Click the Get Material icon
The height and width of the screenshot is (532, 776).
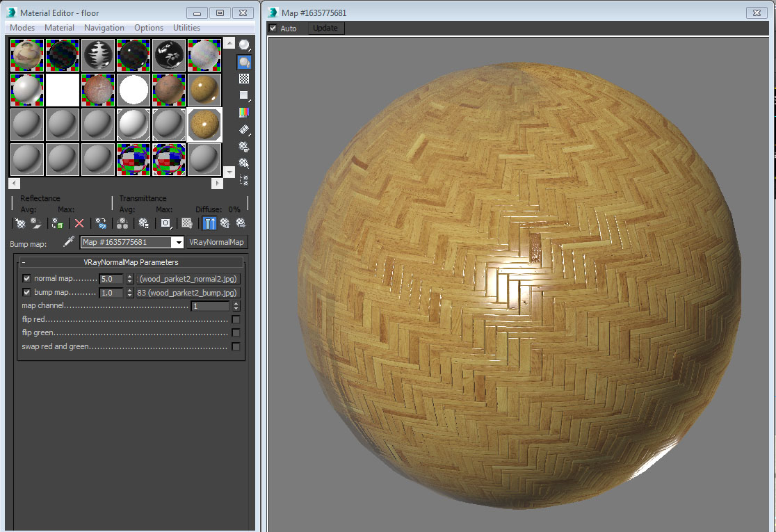click(19, 223)
